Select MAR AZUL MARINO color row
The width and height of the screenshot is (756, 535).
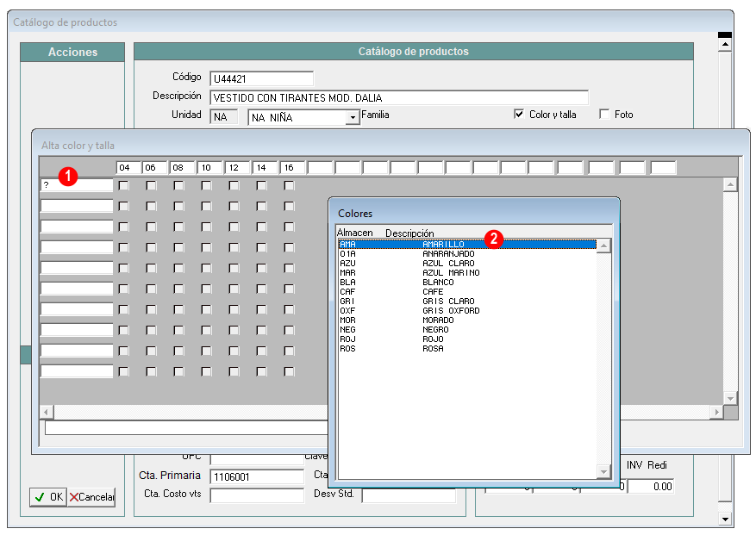pyautogui.click(x=467, y=273)
